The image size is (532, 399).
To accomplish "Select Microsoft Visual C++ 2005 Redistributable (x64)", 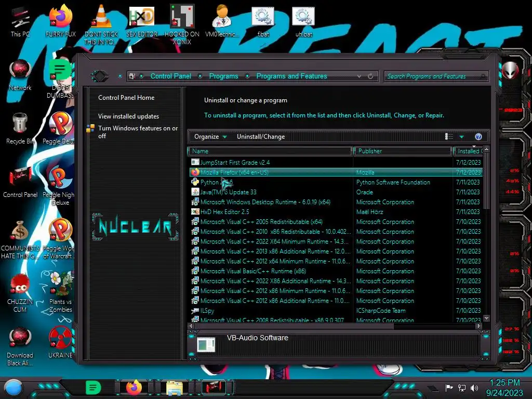I will click(x=336, y=221).
